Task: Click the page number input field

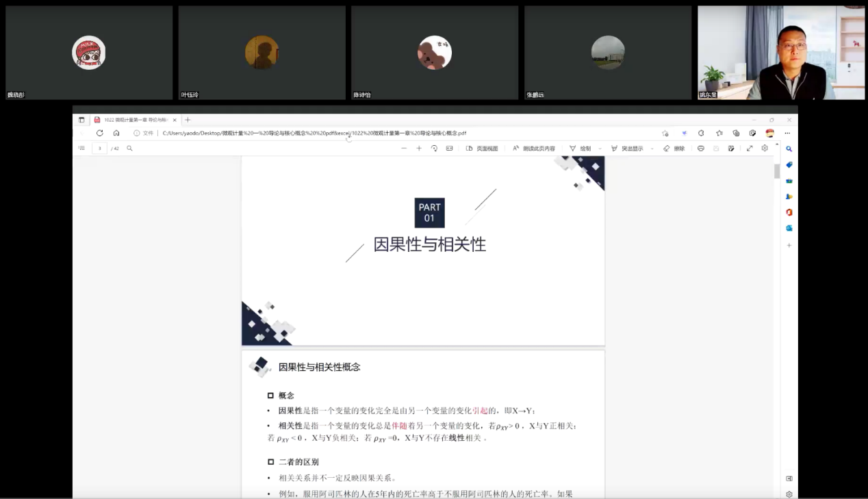Action: (100, 148)
